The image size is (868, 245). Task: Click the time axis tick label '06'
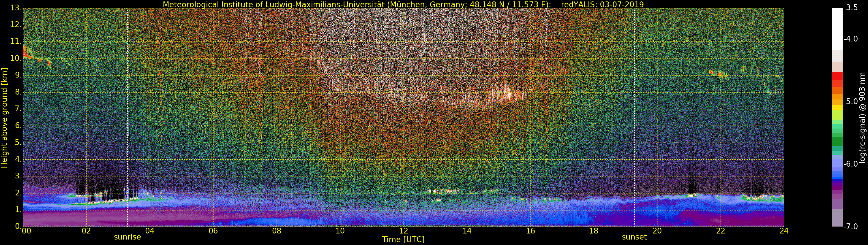pyautogui.click(x=213, y=231)
